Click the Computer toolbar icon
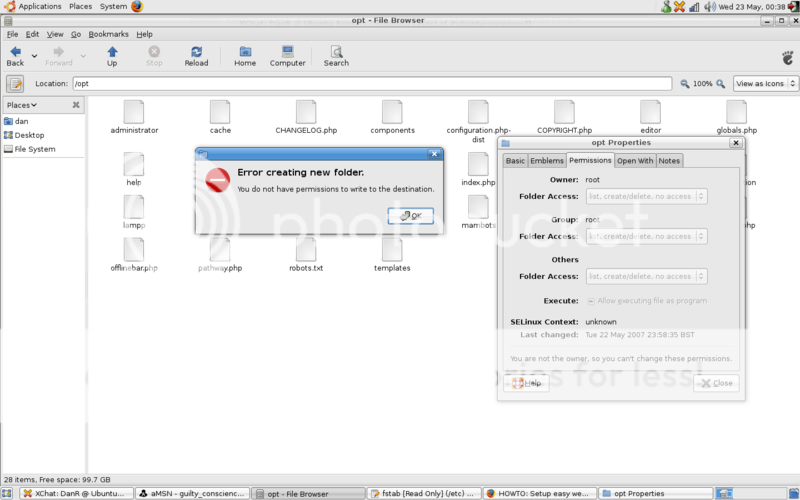 tap(287, 56)
